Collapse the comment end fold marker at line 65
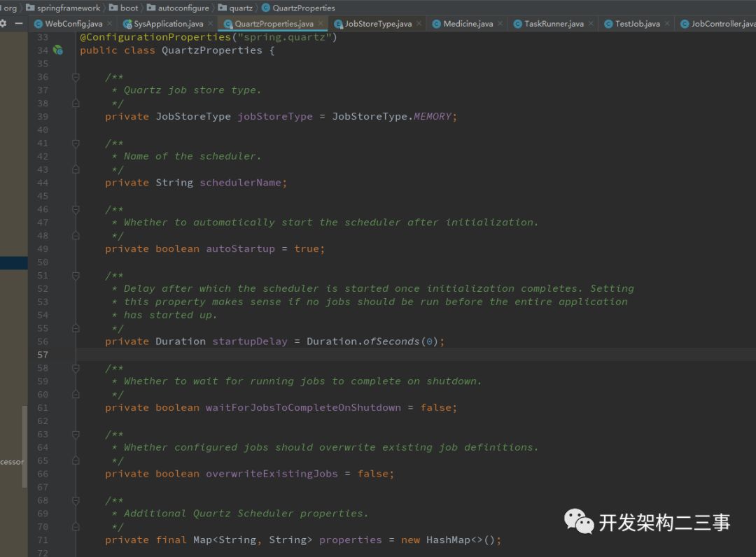 pyautogui.click(x=76, y=460)
